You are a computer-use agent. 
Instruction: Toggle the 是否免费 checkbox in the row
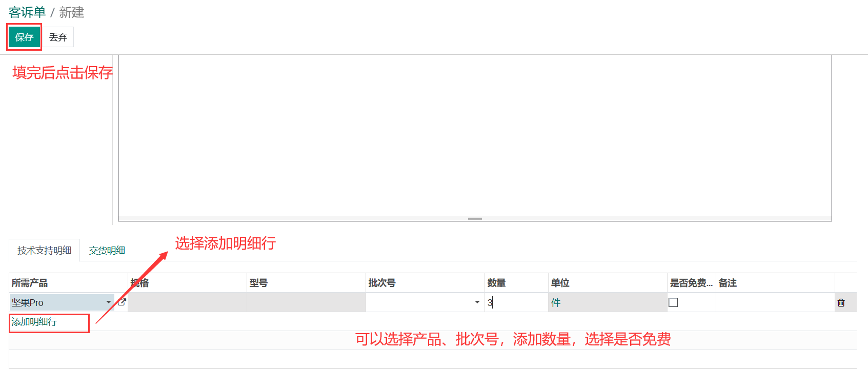(673, 302)
